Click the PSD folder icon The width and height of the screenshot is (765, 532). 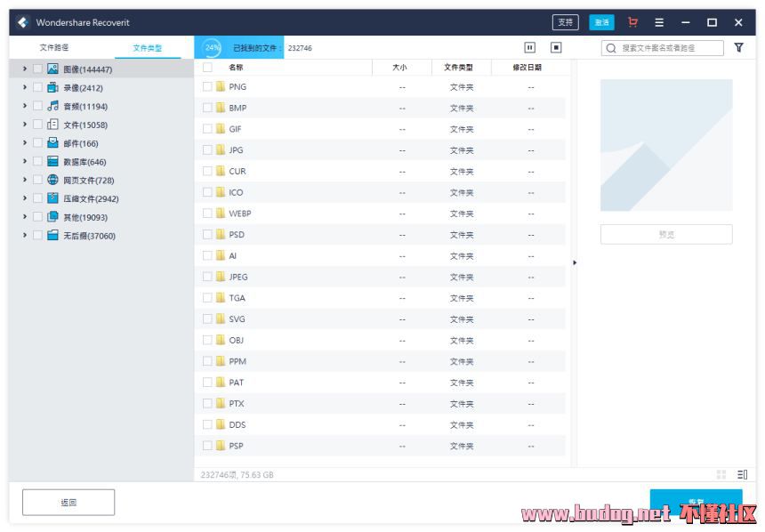221,234
